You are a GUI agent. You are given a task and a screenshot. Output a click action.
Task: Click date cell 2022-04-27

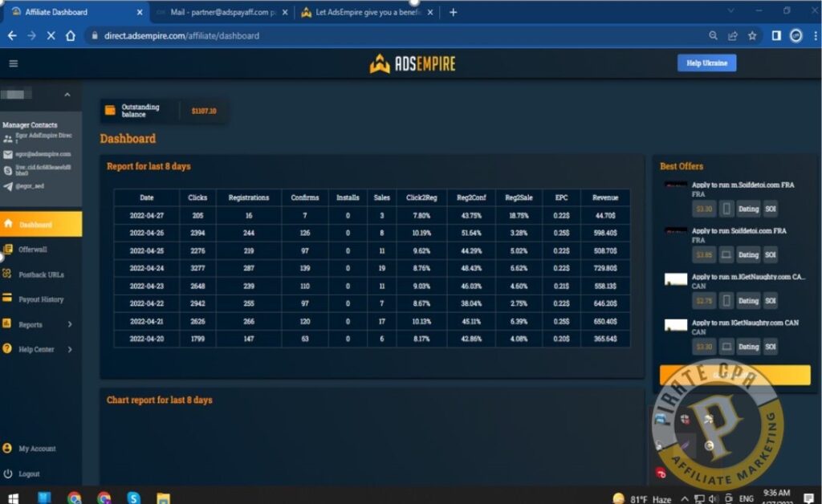point(147,215)
